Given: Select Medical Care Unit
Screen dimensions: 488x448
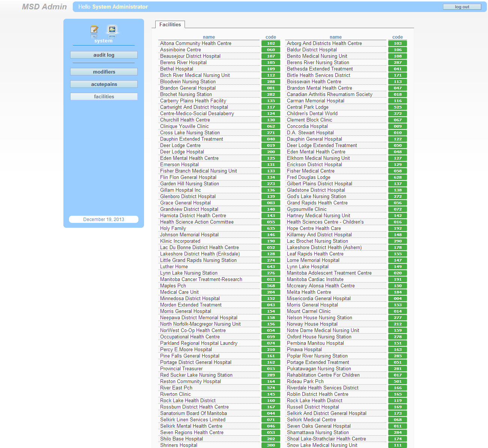Looking at the screenshot, I should point(179,292).
